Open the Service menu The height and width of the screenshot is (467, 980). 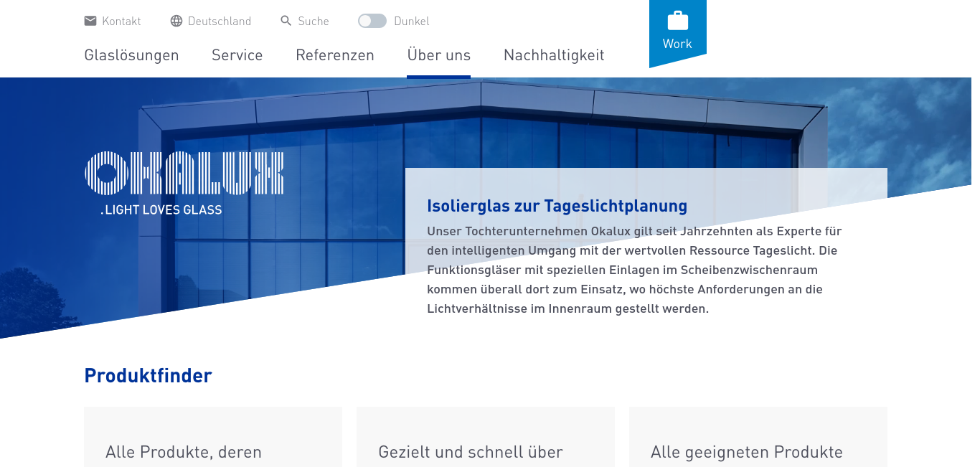(237, 55)
